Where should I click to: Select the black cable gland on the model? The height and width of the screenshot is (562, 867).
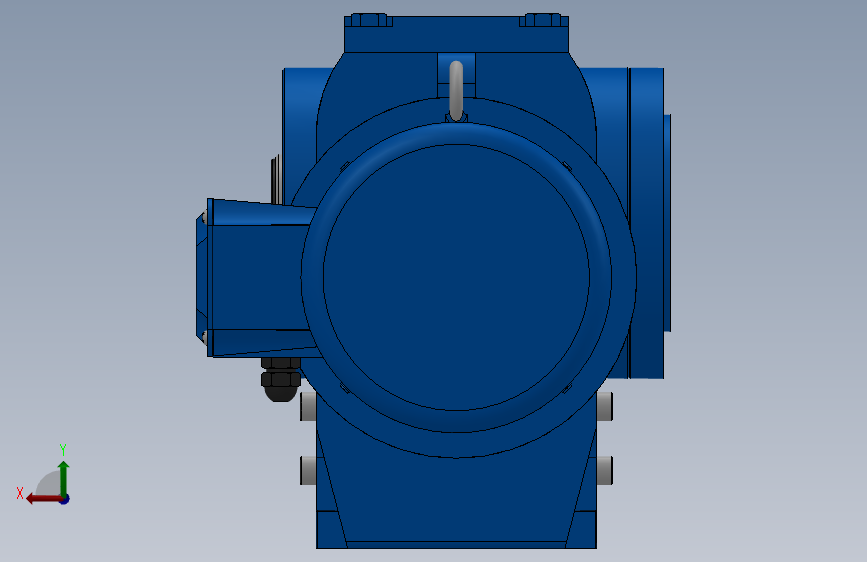tap(280, 379)
